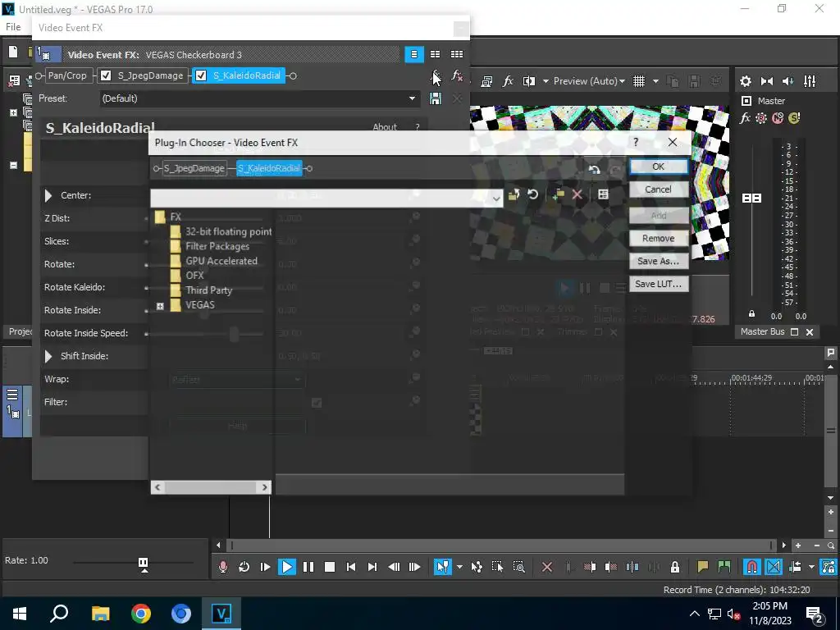The width and height of the screenshot is (840, 630).
Task: Open the File menu
Action: 13,27
